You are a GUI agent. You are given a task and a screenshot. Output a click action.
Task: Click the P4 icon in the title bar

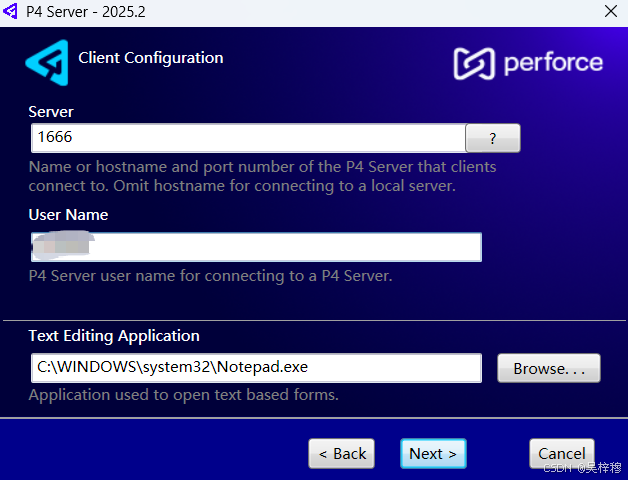pyautogui.click(x=10, y=11)
